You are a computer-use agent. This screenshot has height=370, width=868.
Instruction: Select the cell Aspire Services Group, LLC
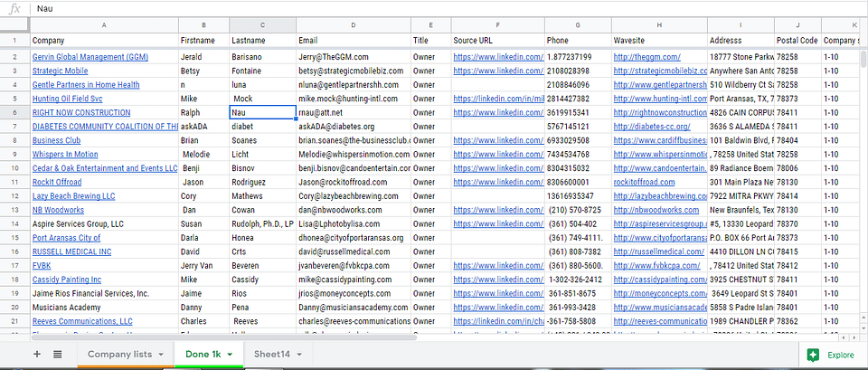(x=104, y=223)
